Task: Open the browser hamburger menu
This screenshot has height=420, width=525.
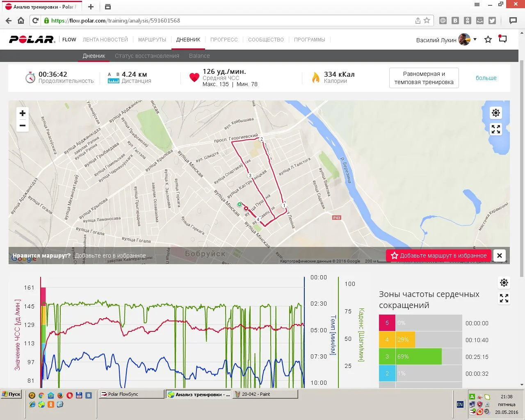Action: tap(477, 5)
